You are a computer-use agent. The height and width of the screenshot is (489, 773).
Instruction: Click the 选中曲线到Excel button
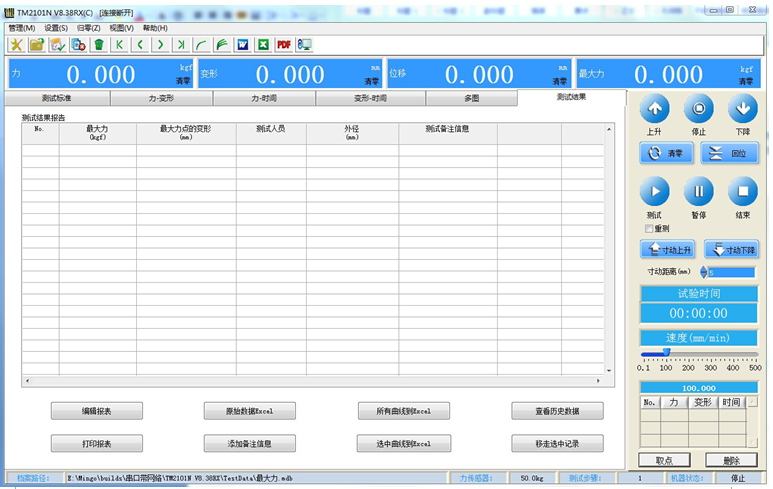click(404, 444)
